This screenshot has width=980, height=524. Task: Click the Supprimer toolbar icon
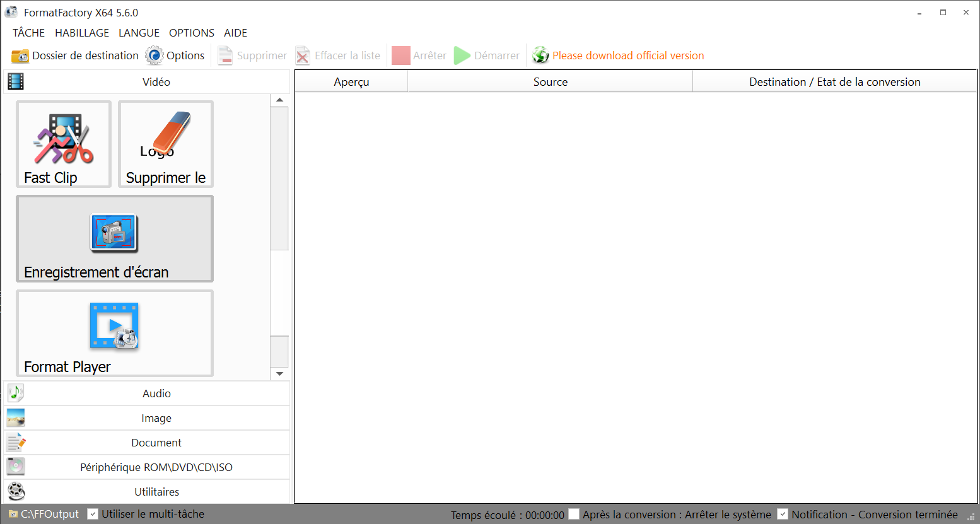pos(225,55)
